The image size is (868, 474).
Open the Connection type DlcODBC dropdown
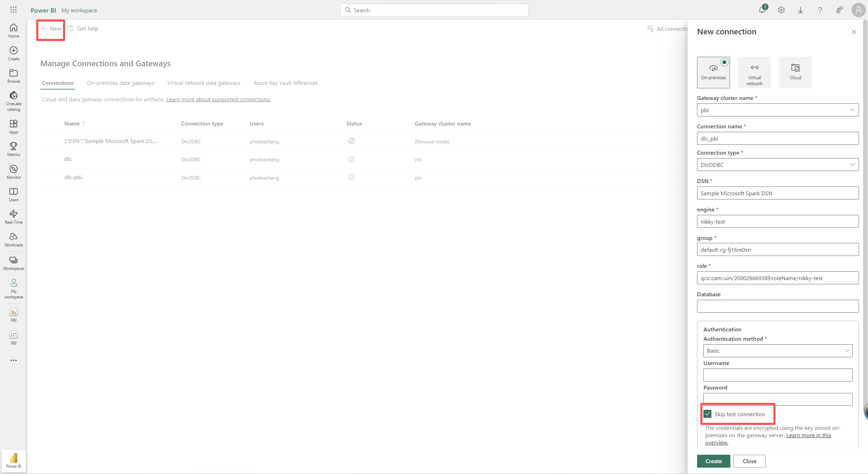pyautogui.click(x=778, y=165)
